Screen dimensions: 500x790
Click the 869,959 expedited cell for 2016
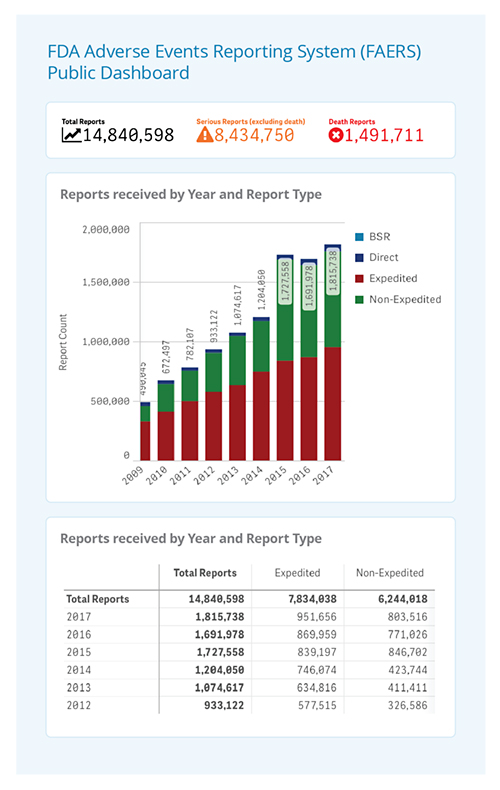point(317,634)
